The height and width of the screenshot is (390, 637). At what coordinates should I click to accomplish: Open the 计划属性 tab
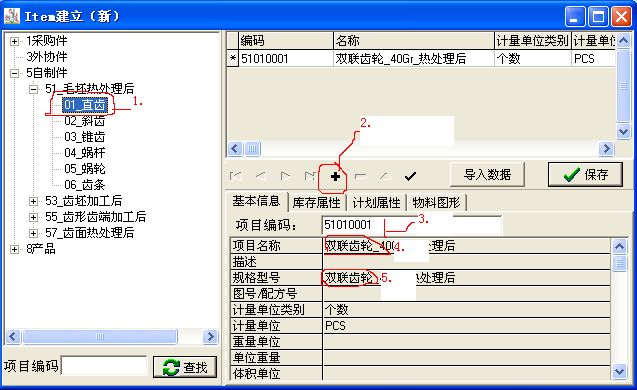click(x=377, y=202)
